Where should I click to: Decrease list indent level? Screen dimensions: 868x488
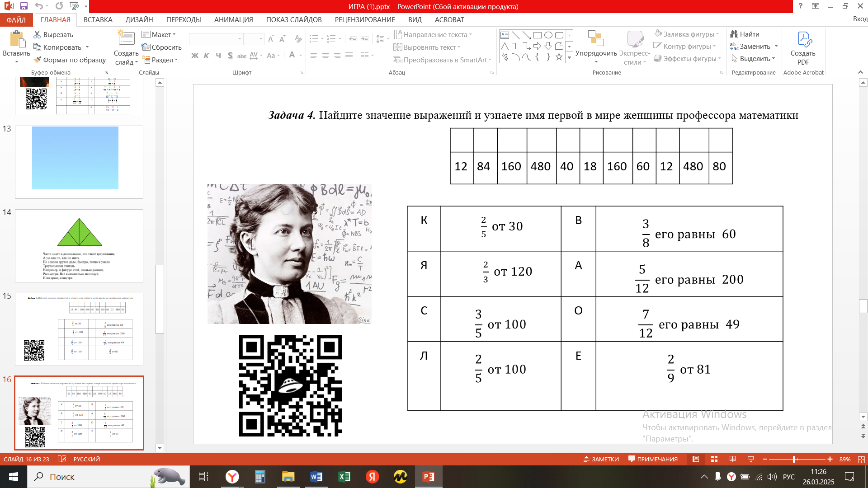pyautogui.click(x=353, y=39)
